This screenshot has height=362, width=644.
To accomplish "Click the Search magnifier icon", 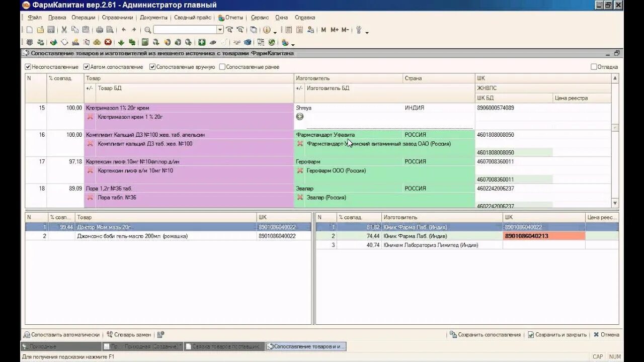I will (x=148, y=30).
